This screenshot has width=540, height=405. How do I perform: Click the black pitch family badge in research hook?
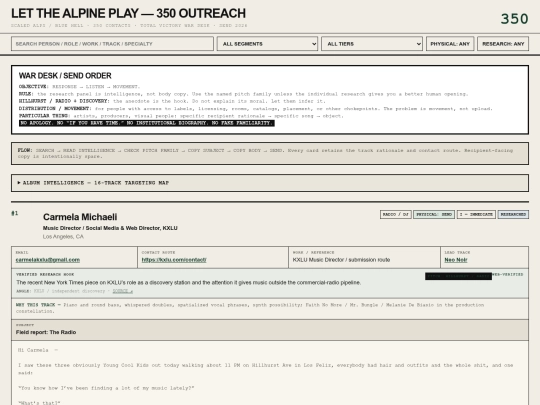tap(458, 276)
